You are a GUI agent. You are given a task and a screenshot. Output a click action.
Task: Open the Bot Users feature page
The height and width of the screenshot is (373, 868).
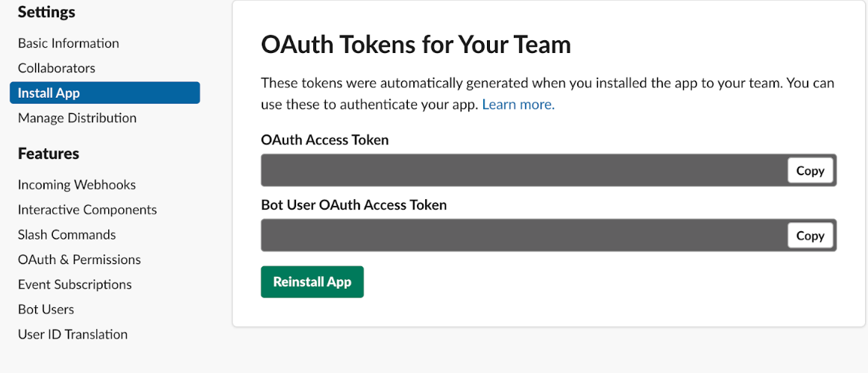(x=46, y=310)
